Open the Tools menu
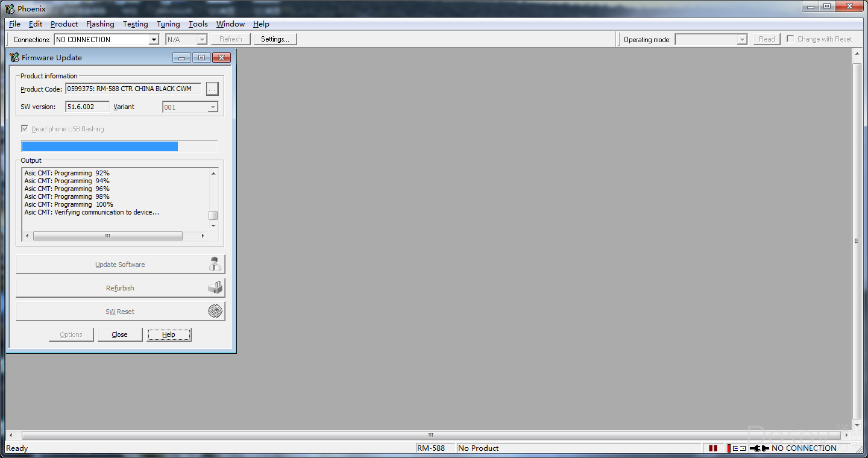 click(x=198, y=24)
